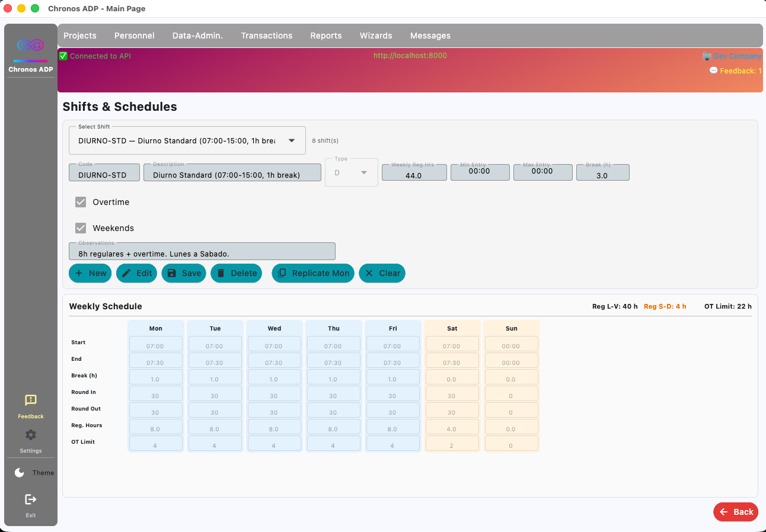Open the Personnel menu
Image resolution: width=766 pixels, height=532 pixels.
(135, 36)
